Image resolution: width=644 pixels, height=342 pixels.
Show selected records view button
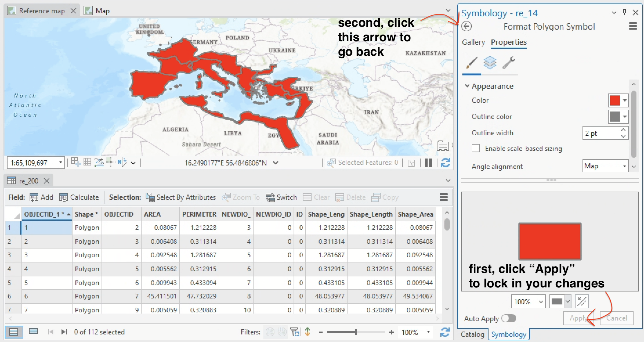coord(33,332)
